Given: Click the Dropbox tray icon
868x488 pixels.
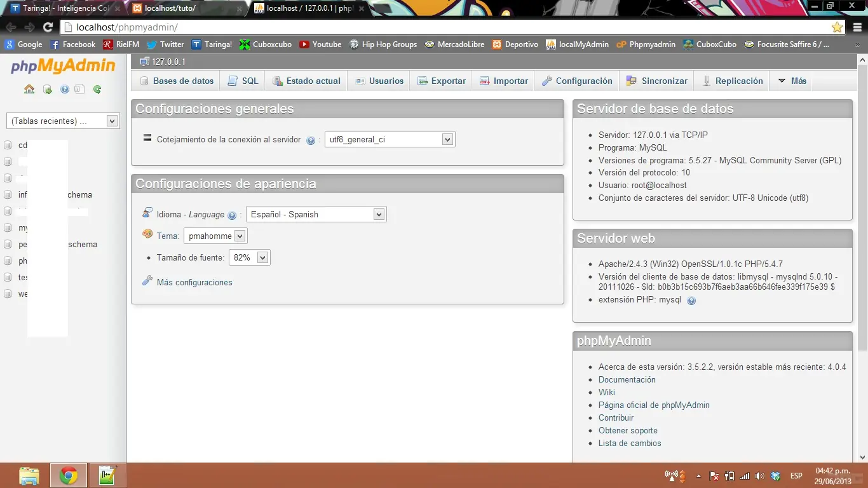Looking at the screenshot, I should click(775, 476).
